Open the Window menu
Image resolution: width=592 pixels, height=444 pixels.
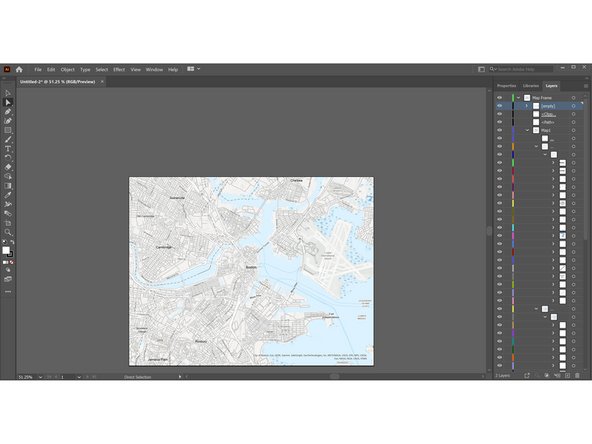tap(154, 69)
